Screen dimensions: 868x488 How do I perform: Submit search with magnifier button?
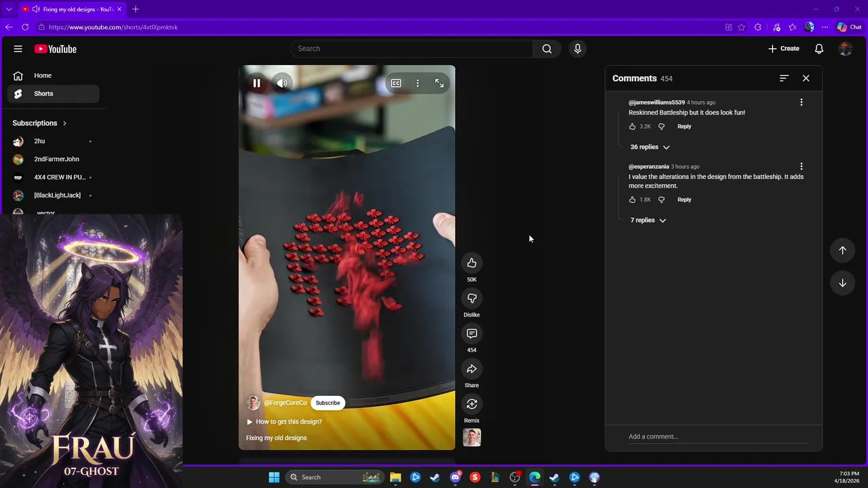pos(547,49)
